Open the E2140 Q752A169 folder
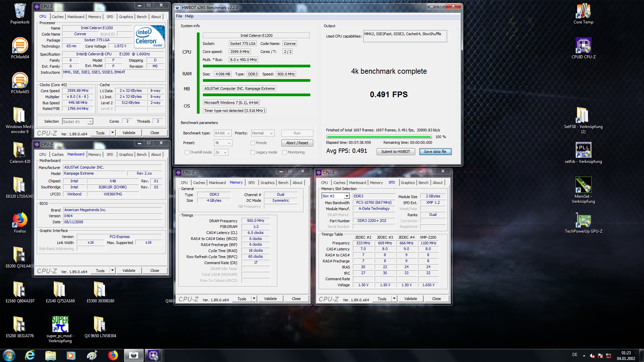 (x=60, y=292)
